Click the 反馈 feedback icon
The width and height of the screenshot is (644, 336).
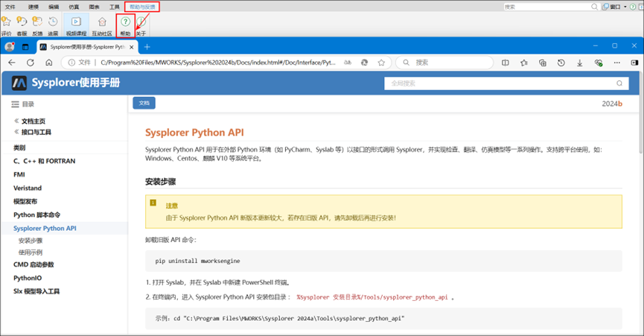click(37, 22)
